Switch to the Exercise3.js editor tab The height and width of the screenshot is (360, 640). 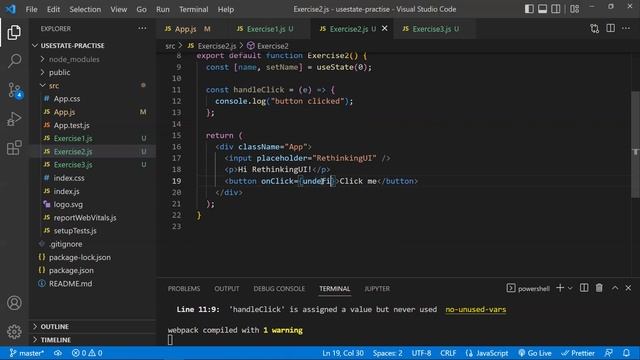435,29
